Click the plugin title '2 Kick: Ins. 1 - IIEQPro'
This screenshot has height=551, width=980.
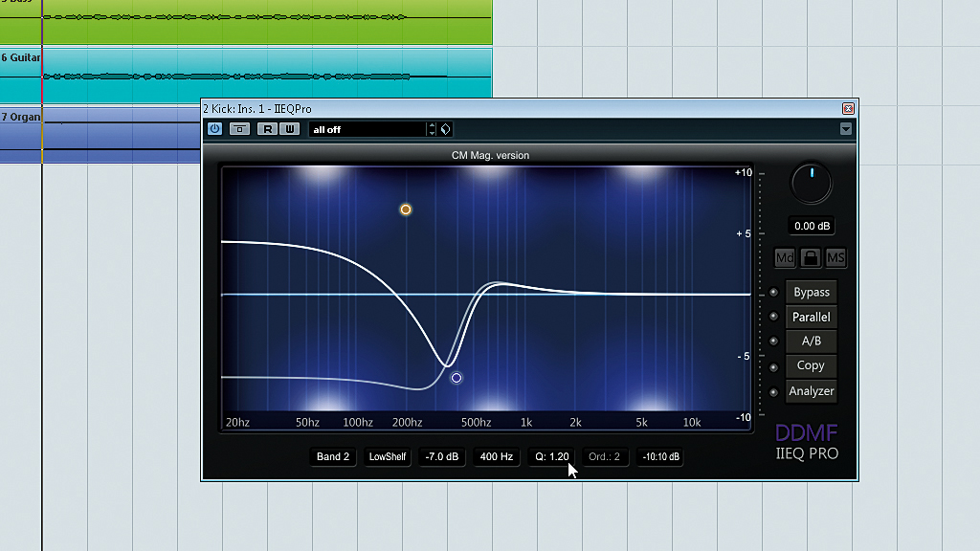[257, 109]
